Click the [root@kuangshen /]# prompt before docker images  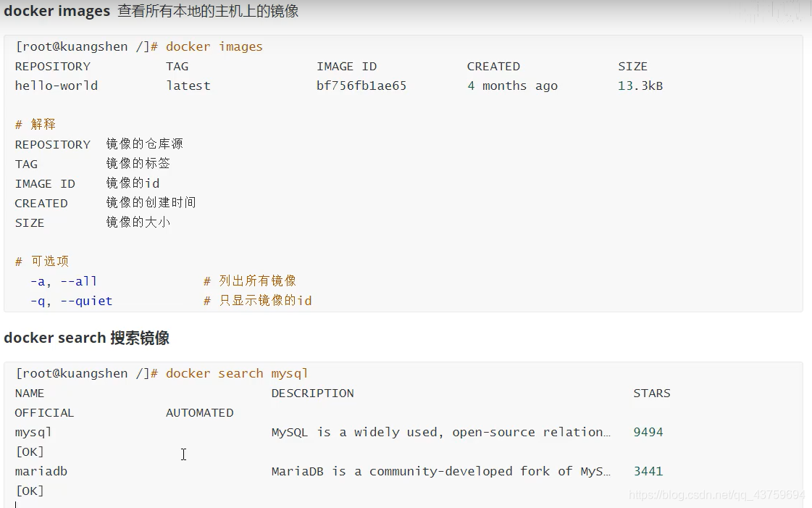click(86, 46)
